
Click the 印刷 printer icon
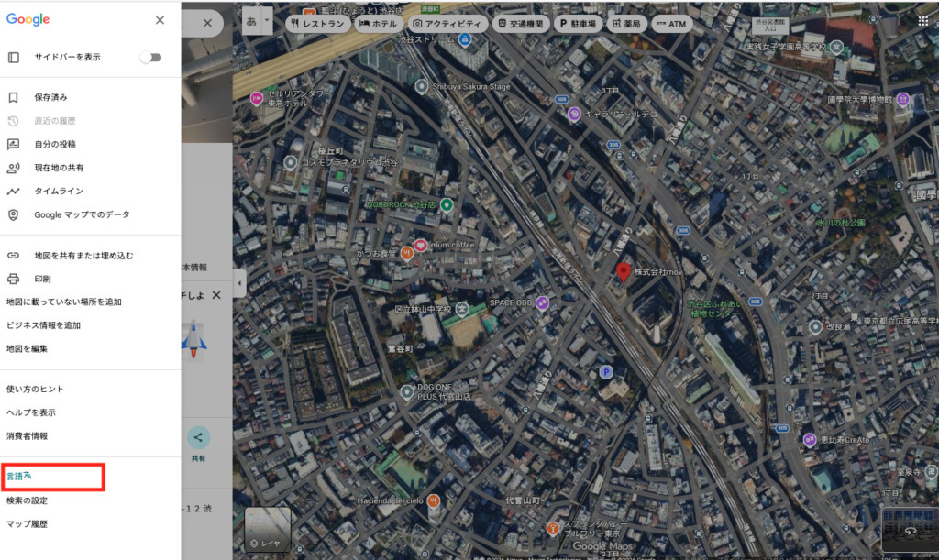(14, 279)
